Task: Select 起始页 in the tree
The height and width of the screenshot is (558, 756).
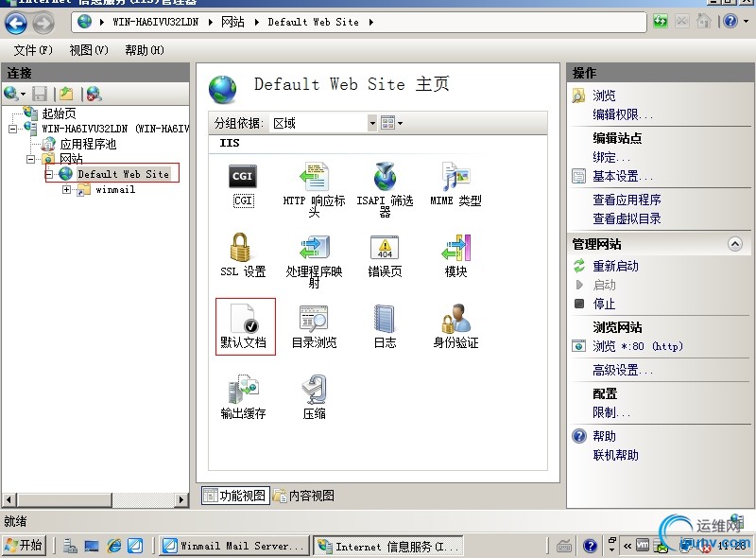Action: 59,113
